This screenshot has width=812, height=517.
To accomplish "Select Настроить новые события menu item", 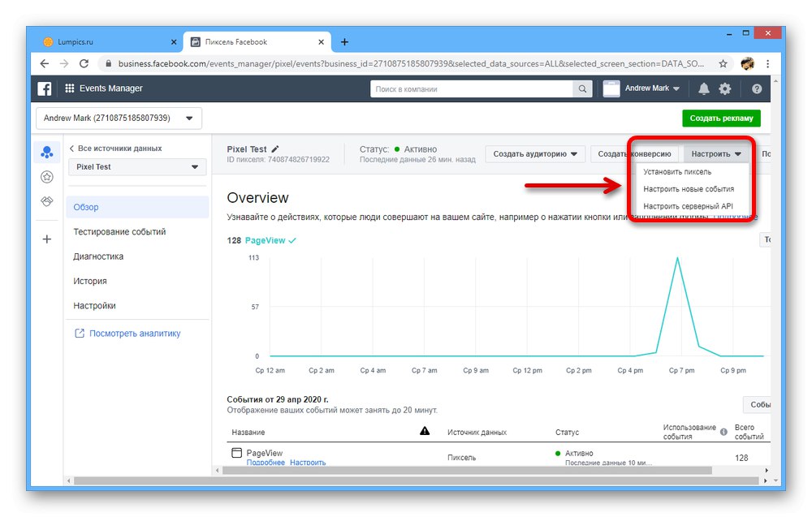I will (x=689, y=189).
